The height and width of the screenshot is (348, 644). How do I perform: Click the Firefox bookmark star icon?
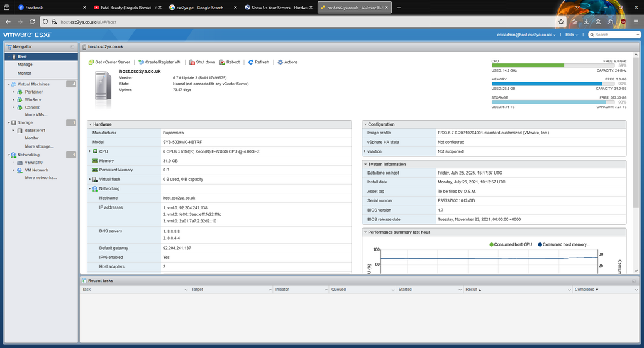tap(561, 22)
